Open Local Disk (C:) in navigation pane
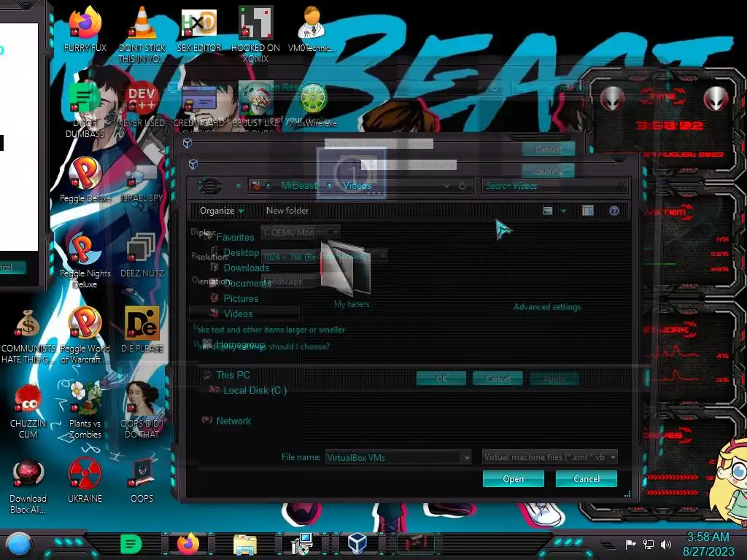 tap(255, 390)
